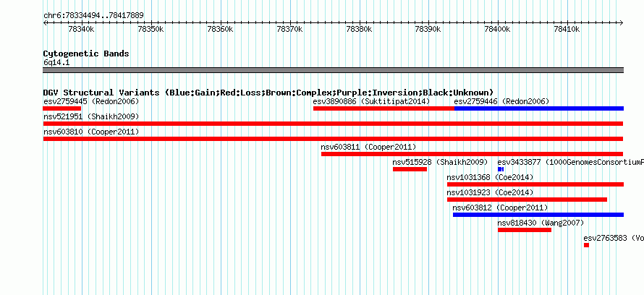
Task: Click the nsv1031923 (Coe2014) red bar
Action: pos(527,200)
